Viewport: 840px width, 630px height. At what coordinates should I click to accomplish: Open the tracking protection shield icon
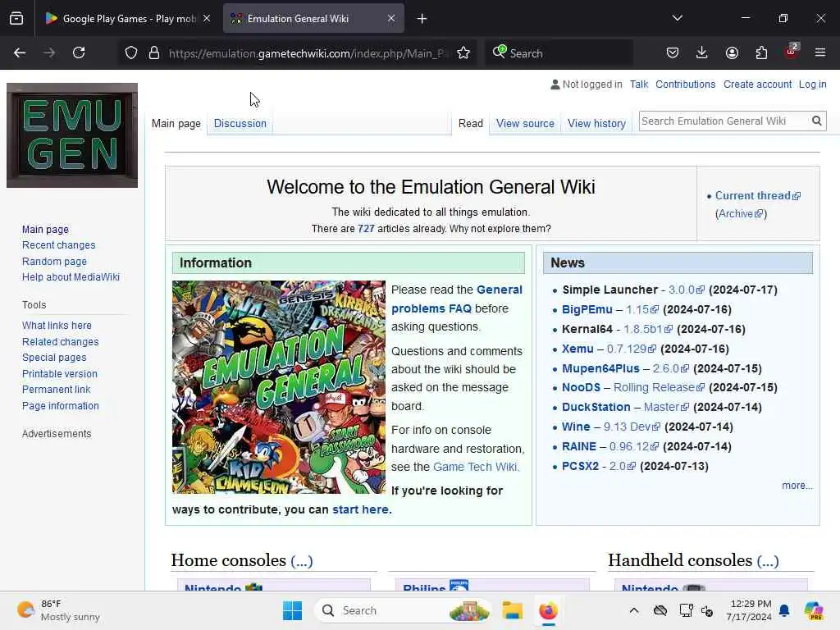131,53
